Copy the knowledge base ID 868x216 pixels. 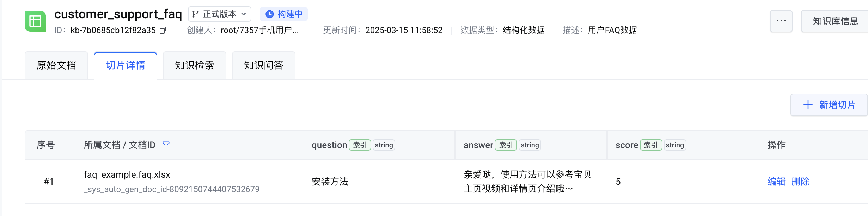(163, 31)
